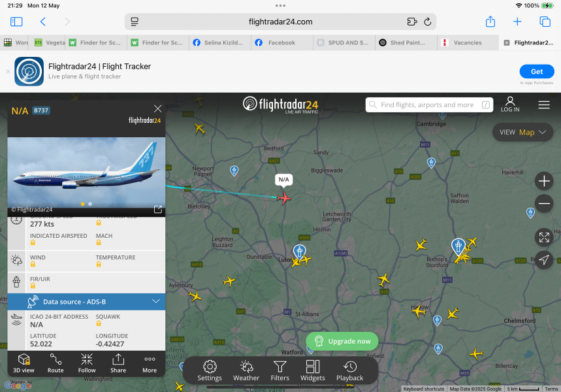
Task: Go back to previous page
Action: [x=43, y=22]
